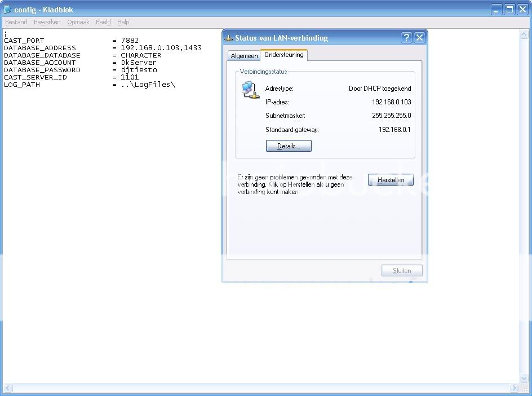Click the LAN status dialog title icon
Image resolution: width=532 pixels, height=396 pixels.
229,38
